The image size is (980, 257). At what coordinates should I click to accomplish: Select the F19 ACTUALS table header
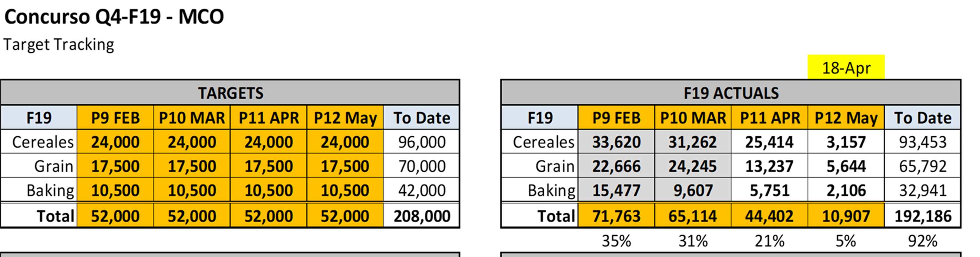731,93
